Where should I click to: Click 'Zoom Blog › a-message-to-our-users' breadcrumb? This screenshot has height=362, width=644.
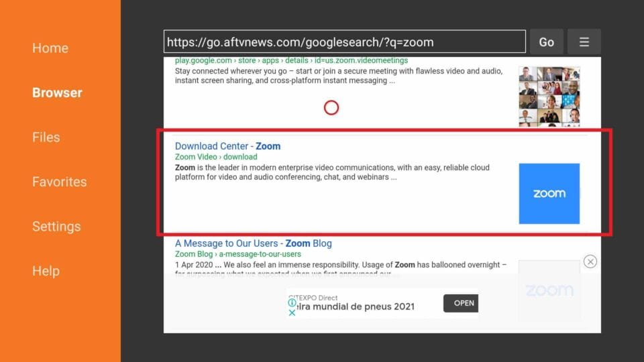(237, 254)
